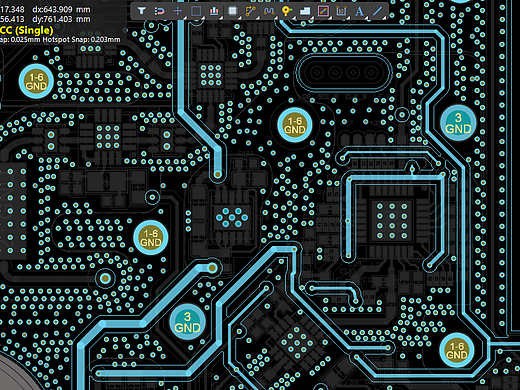The height and width of the screenshot is (390, 520).
Task: Open the dimension placement tool
Action: click(x=341, y=11)
